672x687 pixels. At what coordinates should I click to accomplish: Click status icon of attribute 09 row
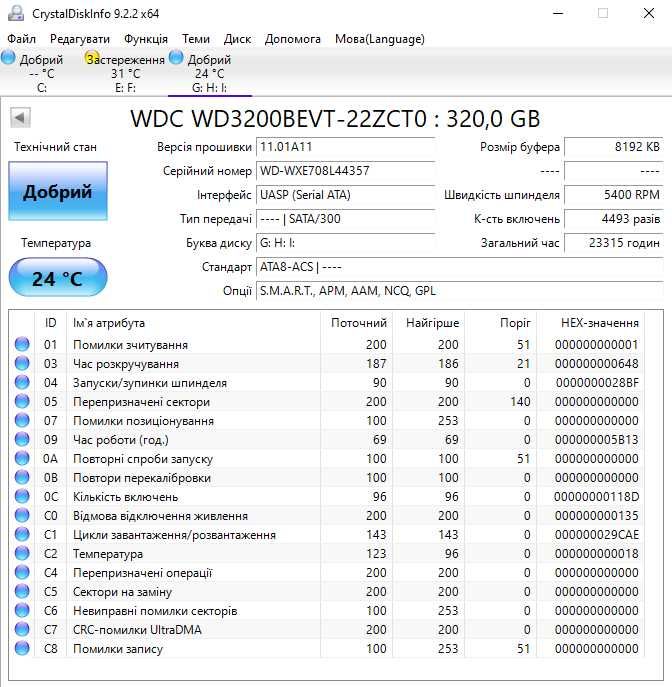22,439
